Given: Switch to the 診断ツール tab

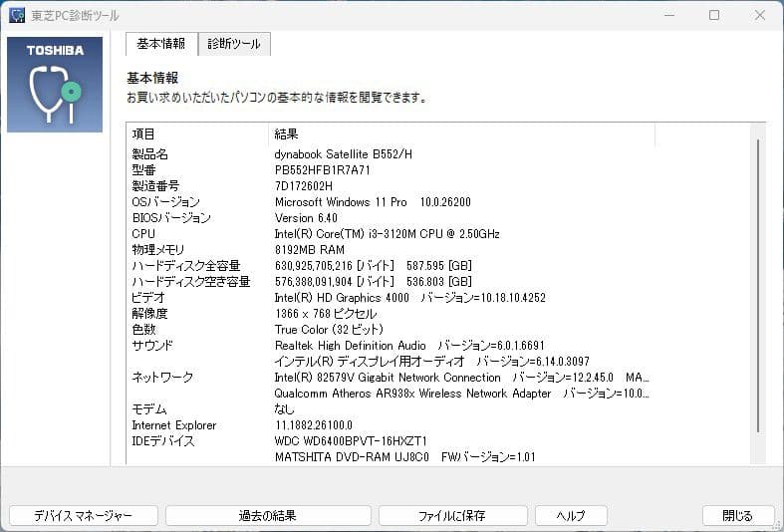Looking at the screenshot, I should tap(234, 44).
